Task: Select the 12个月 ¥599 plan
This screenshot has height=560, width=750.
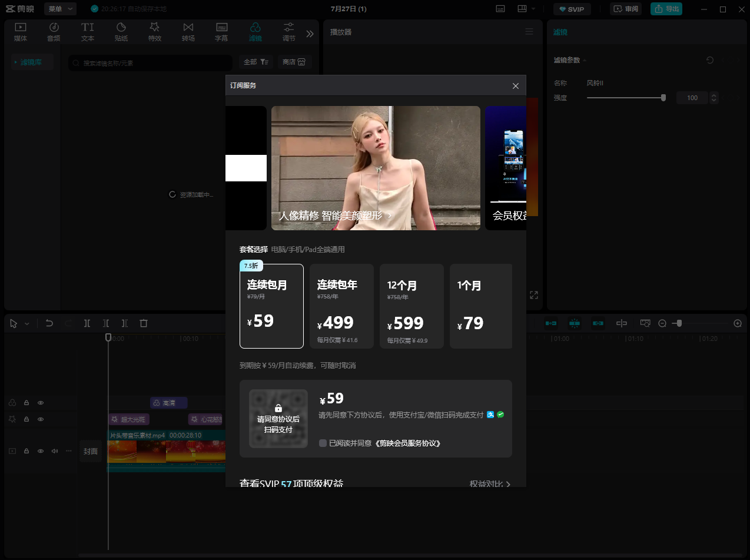Action: pos(411,306)
